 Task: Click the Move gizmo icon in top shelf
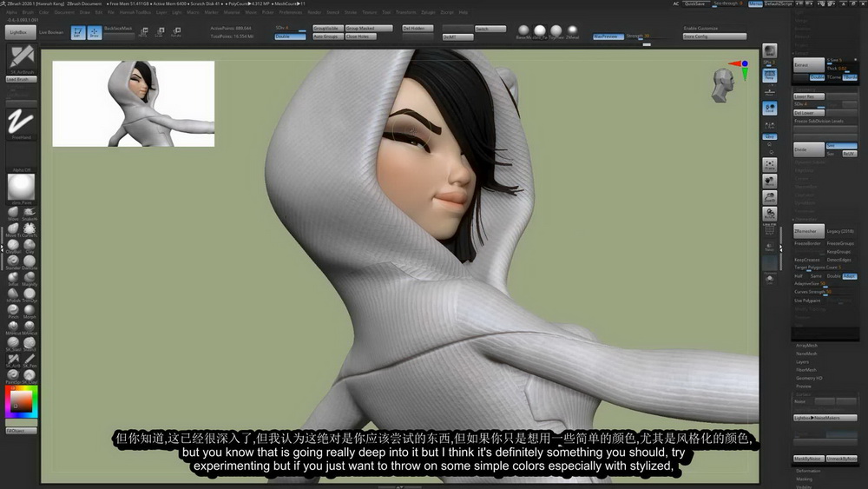tap(144, 32)
